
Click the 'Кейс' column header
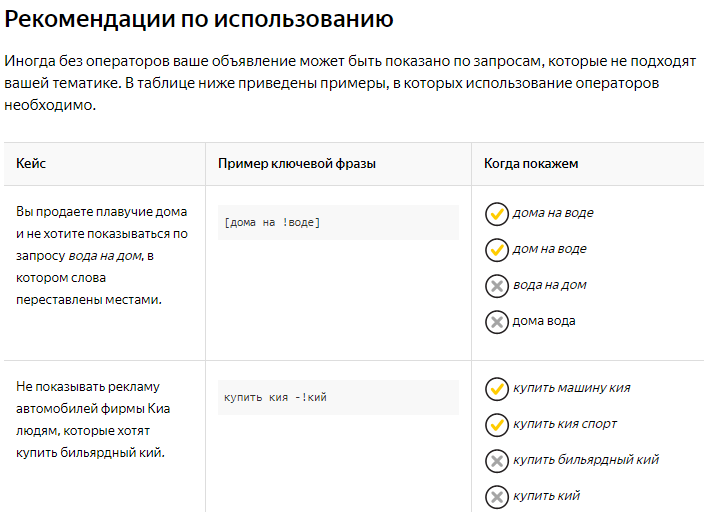click(31, 164)
